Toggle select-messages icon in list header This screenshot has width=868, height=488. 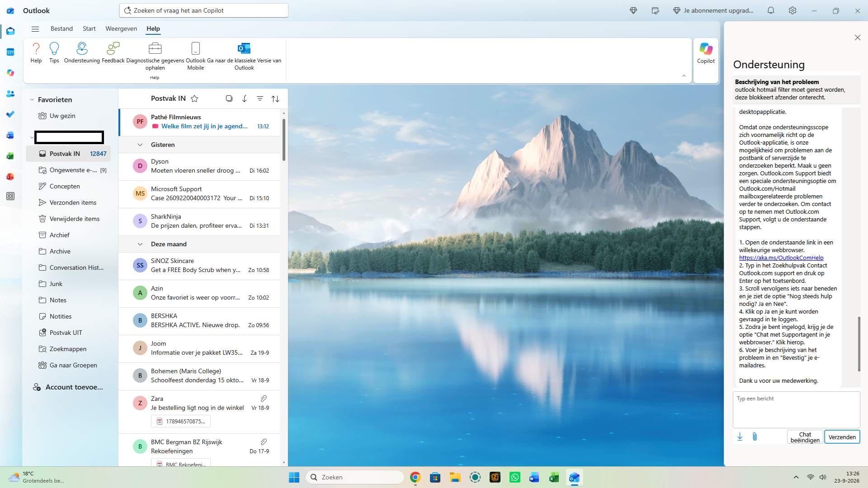click(229, 99)
